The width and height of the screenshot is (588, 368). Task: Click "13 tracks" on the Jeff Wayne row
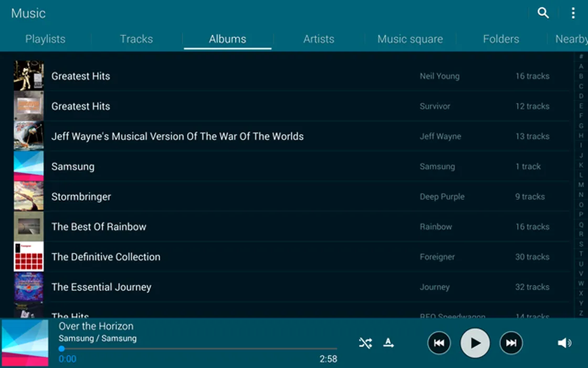click(532, 136)
